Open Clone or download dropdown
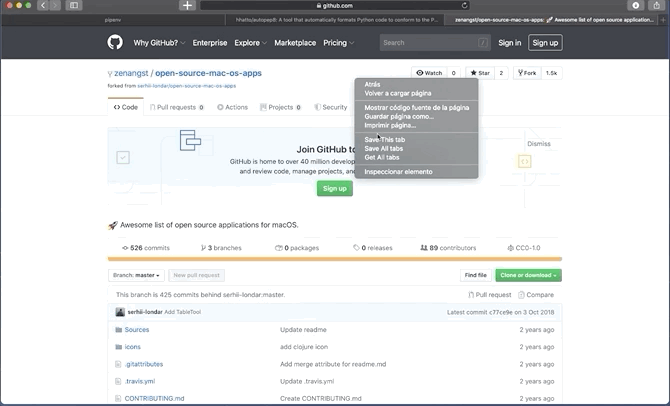Viewport: 670px width, 406px height. pyautogui.click(x=529, y=275)
